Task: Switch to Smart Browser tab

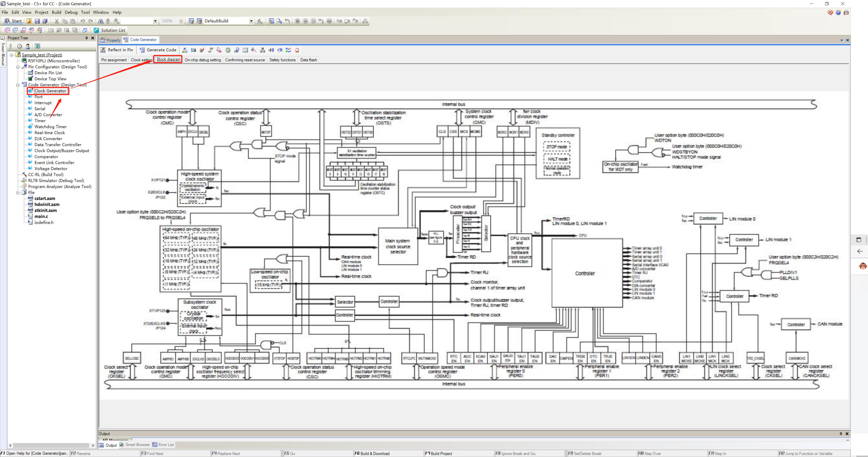Action: 134,445
